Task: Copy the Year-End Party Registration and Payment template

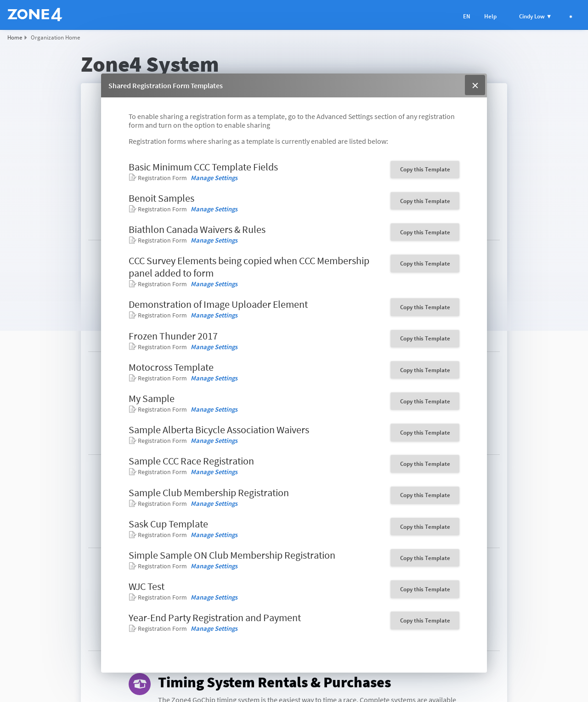Action: (425, 621)
